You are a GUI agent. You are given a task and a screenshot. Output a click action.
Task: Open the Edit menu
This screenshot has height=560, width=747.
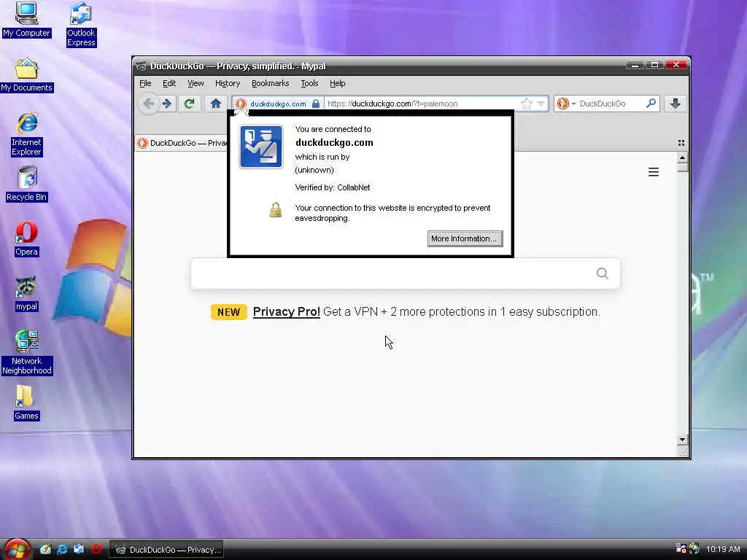pos(169,83)
